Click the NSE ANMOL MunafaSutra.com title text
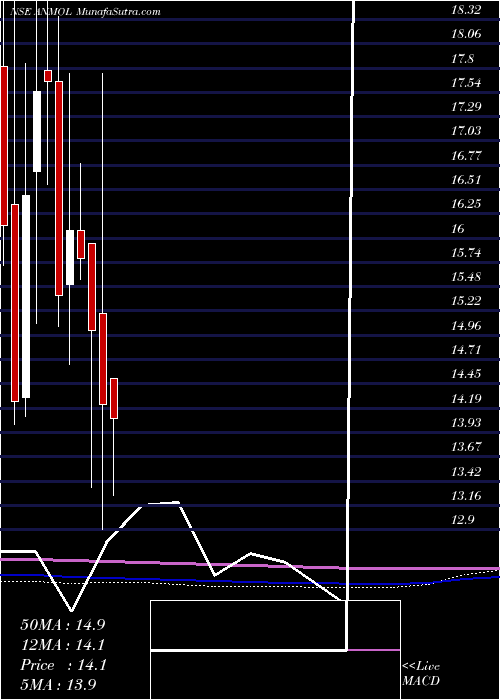 tap(85, 12)
